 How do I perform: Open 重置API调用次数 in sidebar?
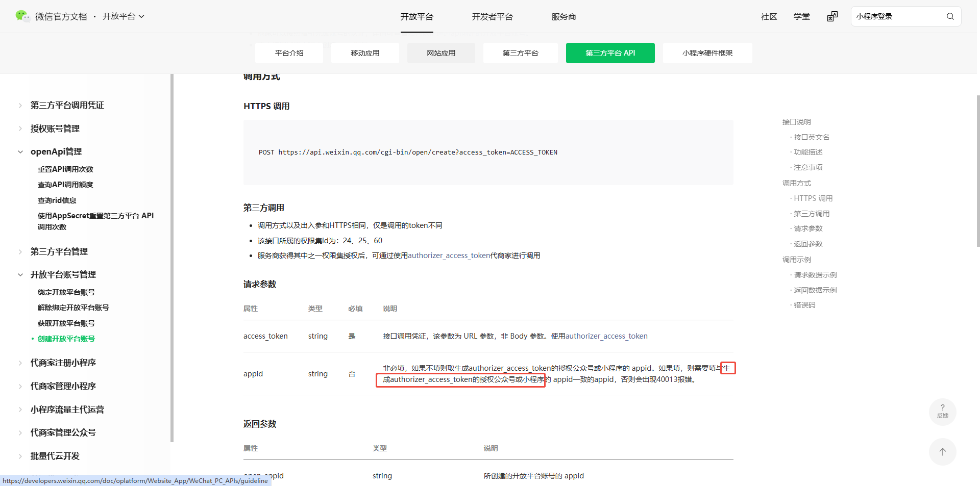pyautogui.click(x=65, y=169)
